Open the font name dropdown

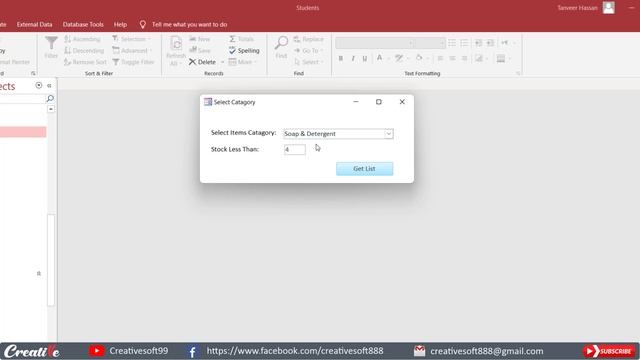tap(411, 43)
